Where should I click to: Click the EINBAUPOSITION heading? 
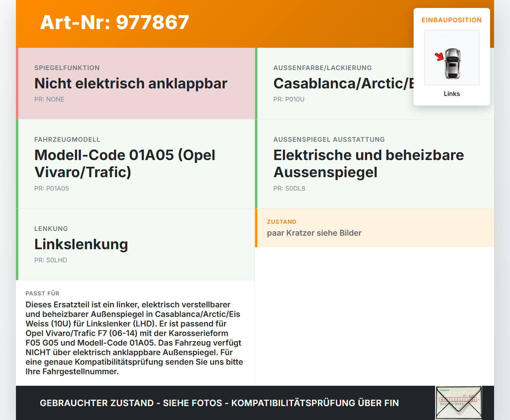(451, 20)
